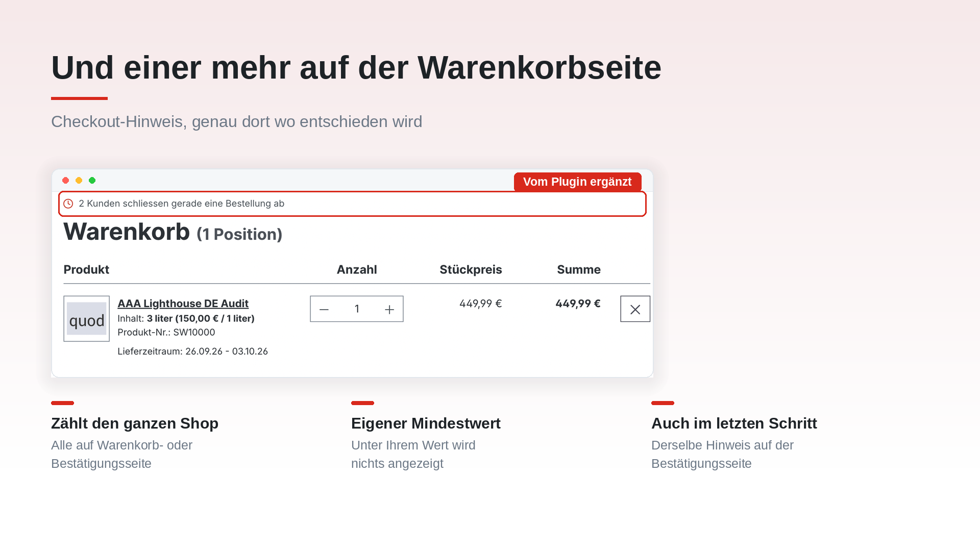Click the subtitle 'Checkout-Hinweis, genau dort wo entschieden wird'
980x551 pixels.
coord(236,122)
